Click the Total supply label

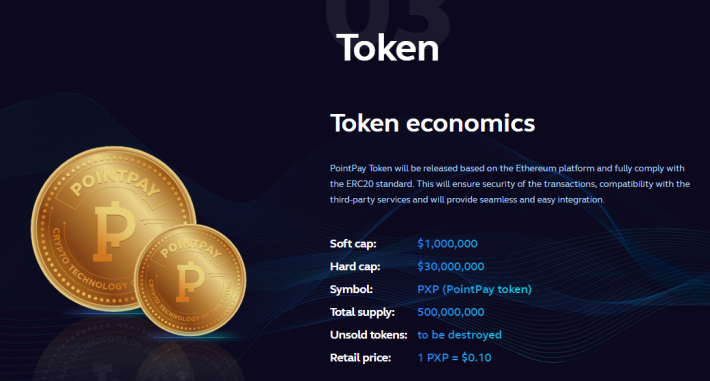tap(362, 312)
